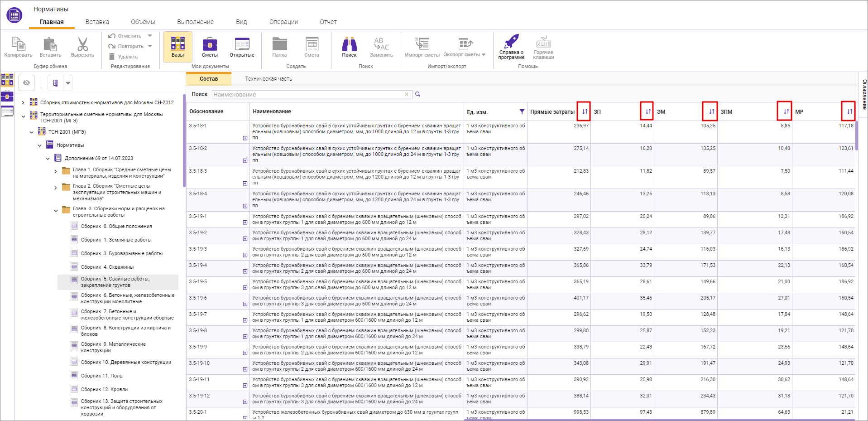Image resolution: width=868 pixels, height=421 pixels.
Task: Expand Сборник стоимостных нормативов СН-2012 node
Action: 23,102
